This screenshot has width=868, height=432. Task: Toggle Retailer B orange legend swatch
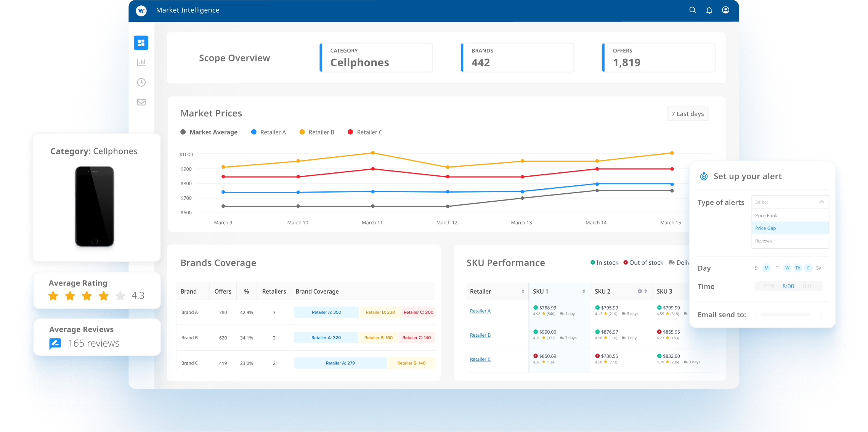[302, 132]
